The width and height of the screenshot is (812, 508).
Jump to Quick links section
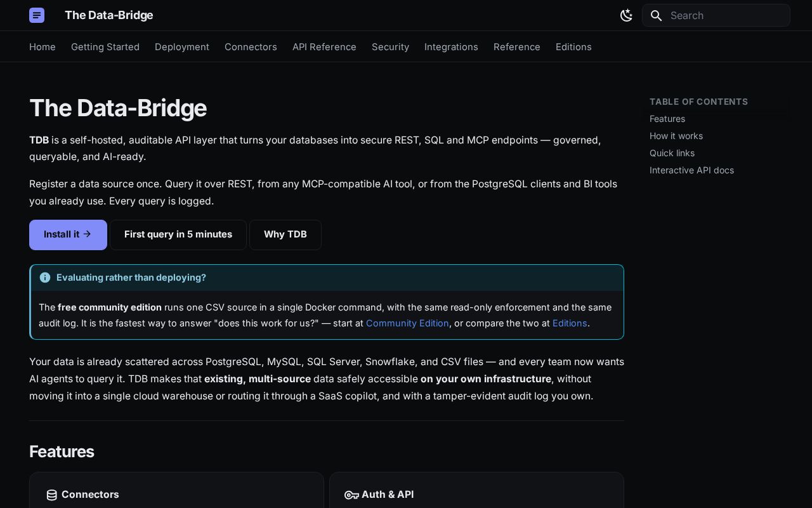[x=672, y=153]
